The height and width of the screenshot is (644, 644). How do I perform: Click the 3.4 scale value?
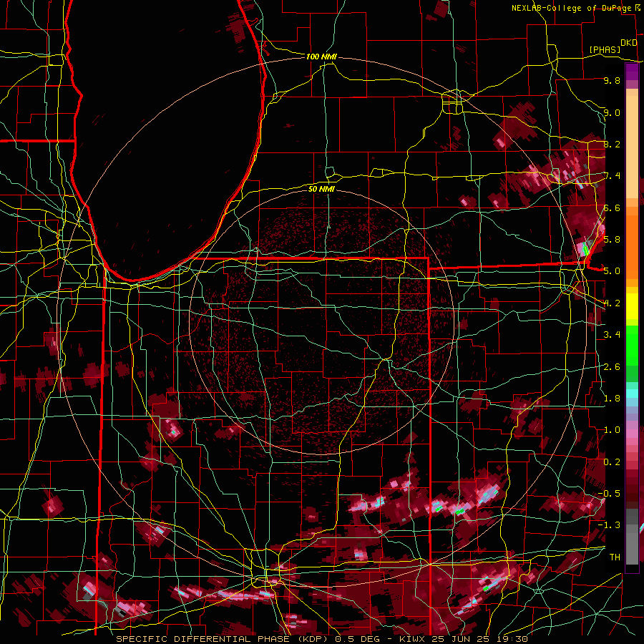(x=612, y=335)
